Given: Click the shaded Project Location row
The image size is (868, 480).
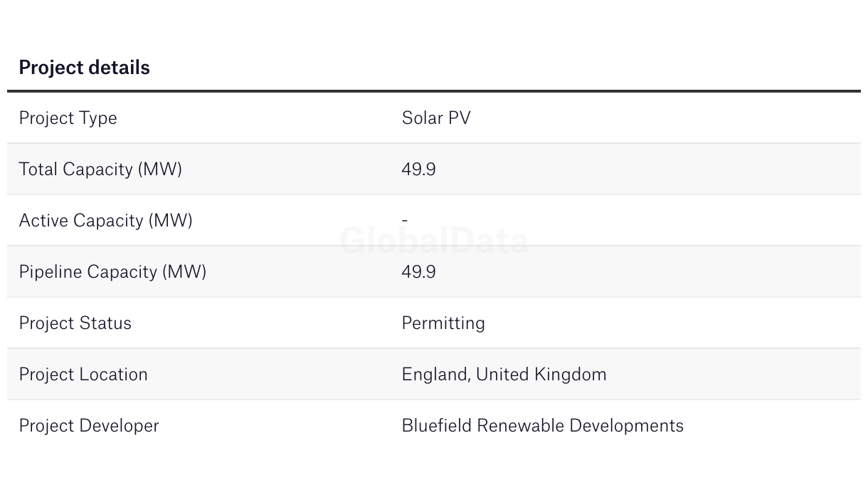Looking at the screenshot, I should pyautogui.click(x=434, y=375).
